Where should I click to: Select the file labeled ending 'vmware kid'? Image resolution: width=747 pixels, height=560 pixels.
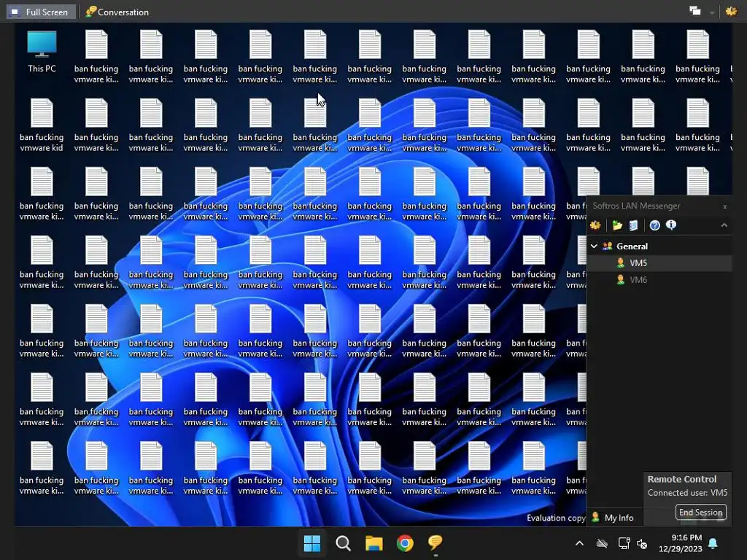[42, 125]
